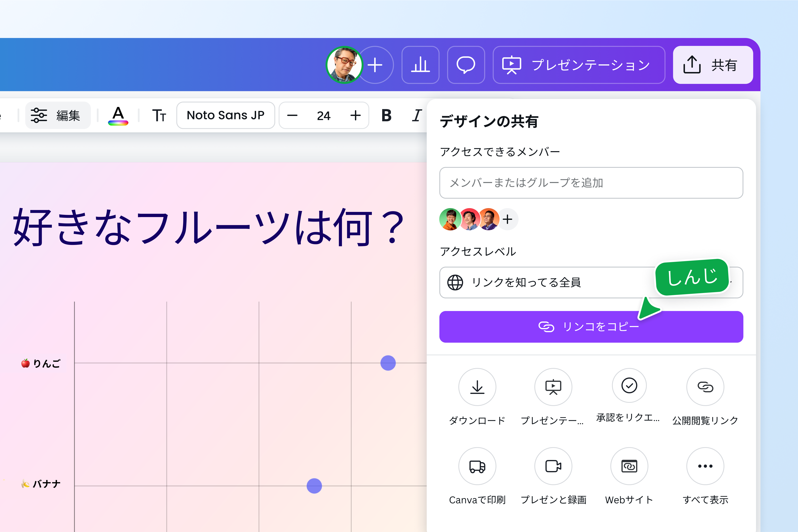
Task: Click the プレゼンと録画 record camera icon
Action: [553, 466]
